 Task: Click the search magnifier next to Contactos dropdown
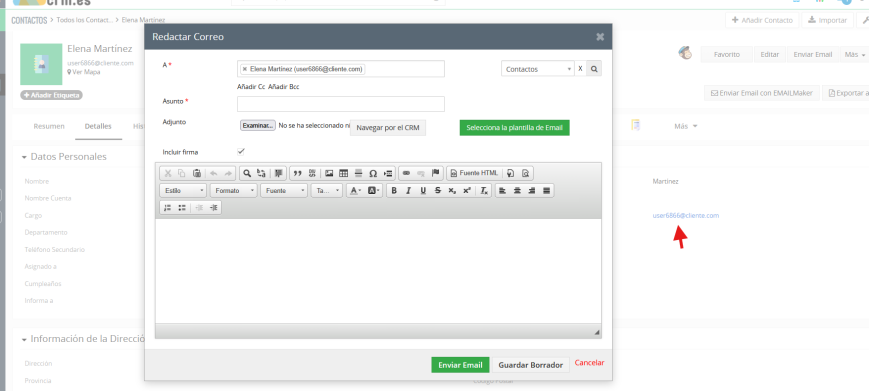tap(594, 69)
